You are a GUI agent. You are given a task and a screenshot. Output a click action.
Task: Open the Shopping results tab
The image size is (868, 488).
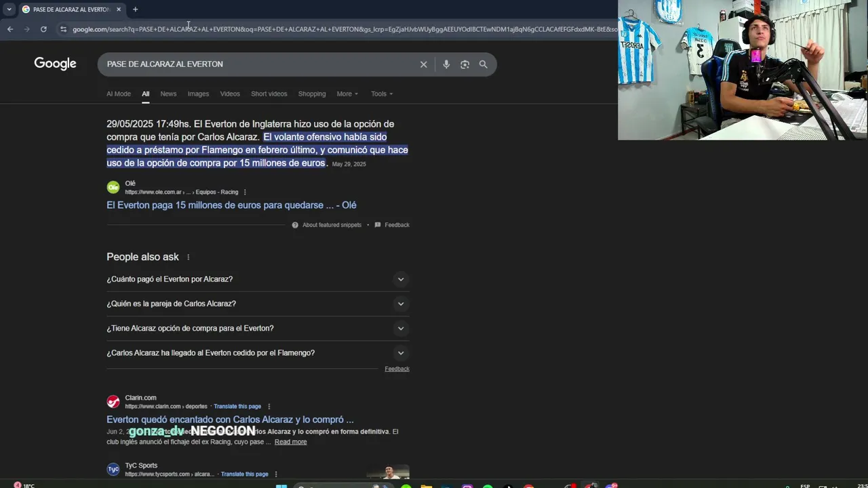tap(312, 94)
